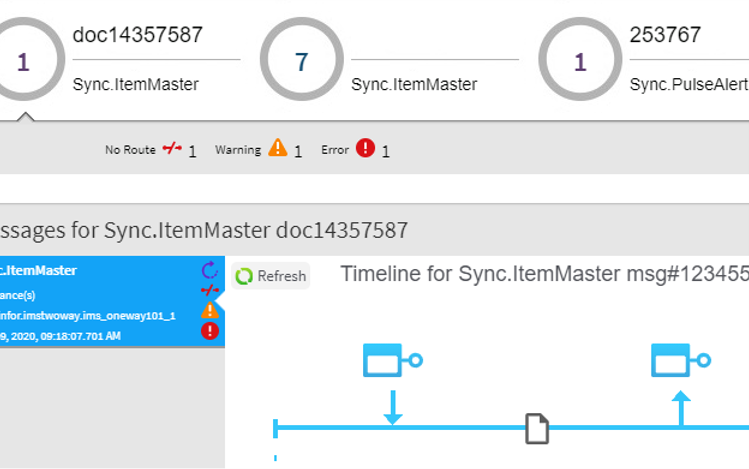Click the timeline start marker

[275, 428]
